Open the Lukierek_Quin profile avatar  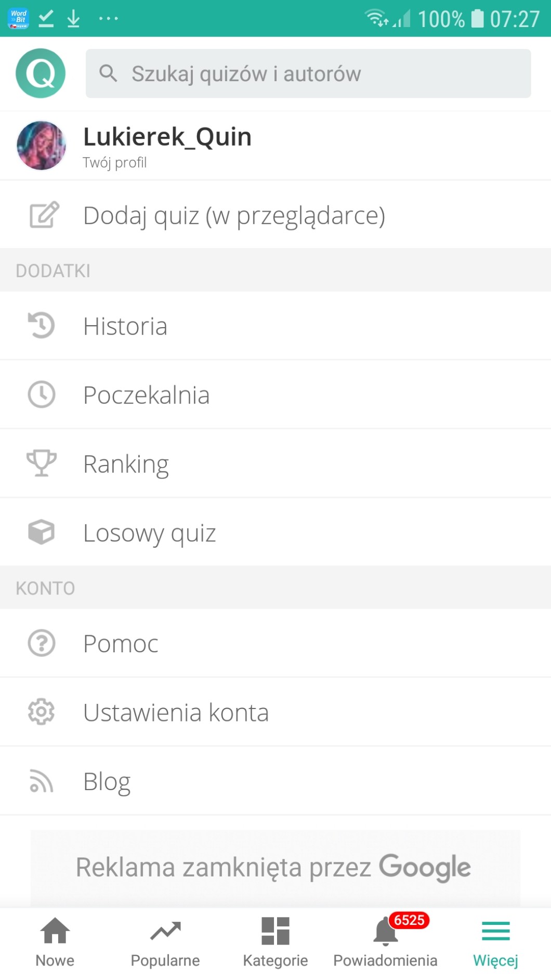(x=41, y=146)
